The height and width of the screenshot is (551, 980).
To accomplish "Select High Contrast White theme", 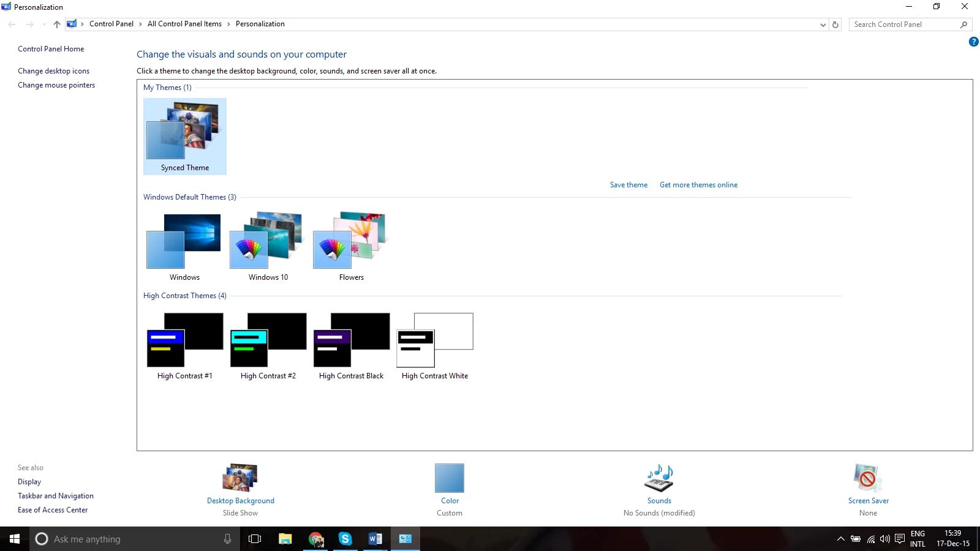I will 435,347.
